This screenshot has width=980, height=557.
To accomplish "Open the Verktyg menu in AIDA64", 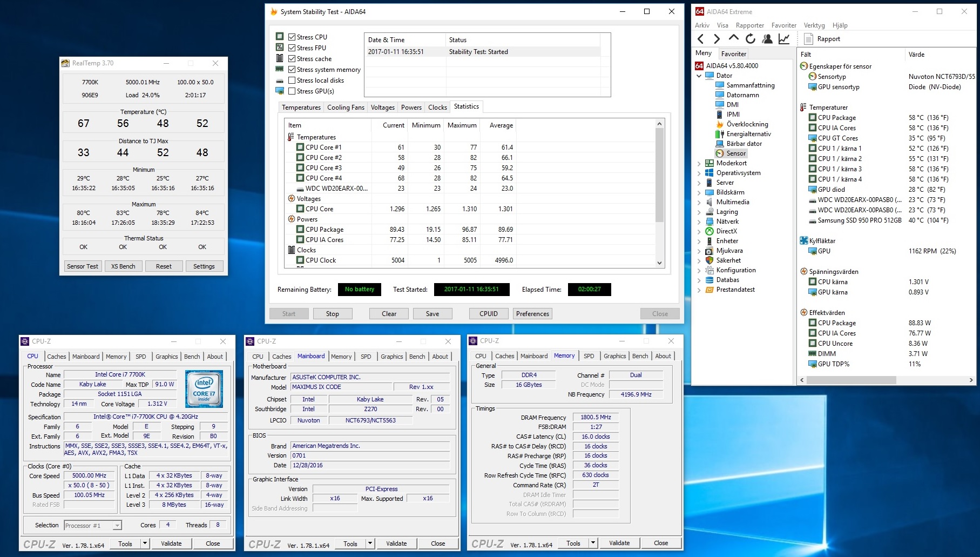I will [814, 25].
